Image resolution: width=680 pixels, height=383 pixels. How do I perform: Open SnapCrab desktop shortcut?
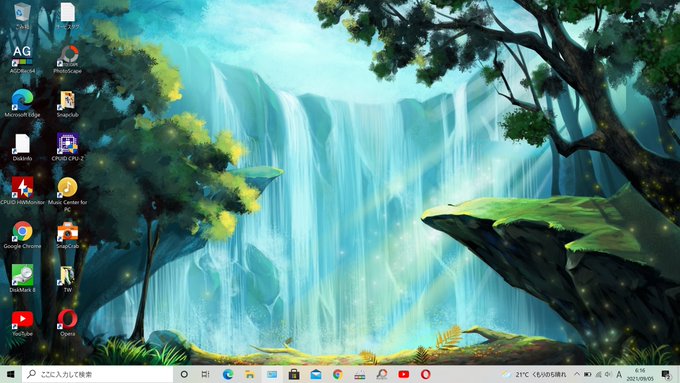(67, 235)
